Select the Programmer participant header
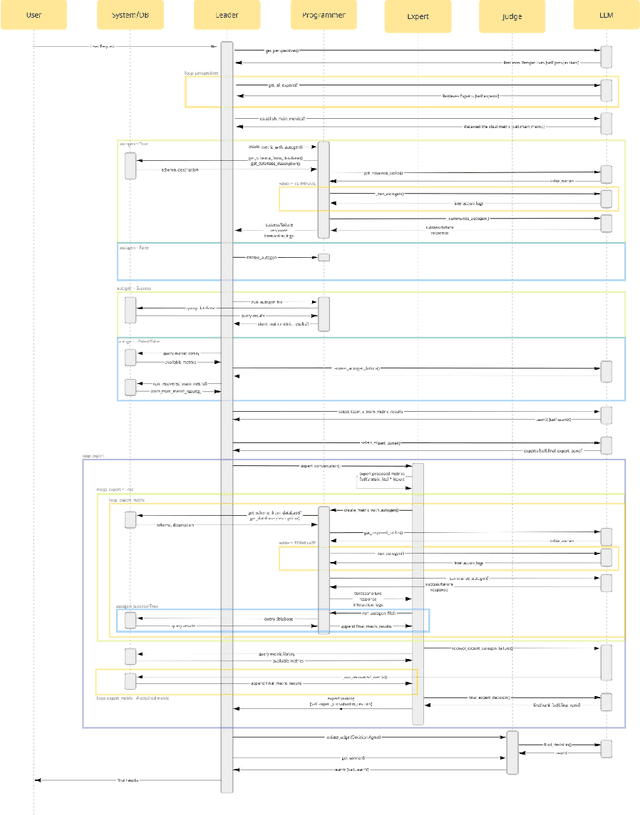The height and width of the screenshot is (815, 640). [x=323, y=15]
